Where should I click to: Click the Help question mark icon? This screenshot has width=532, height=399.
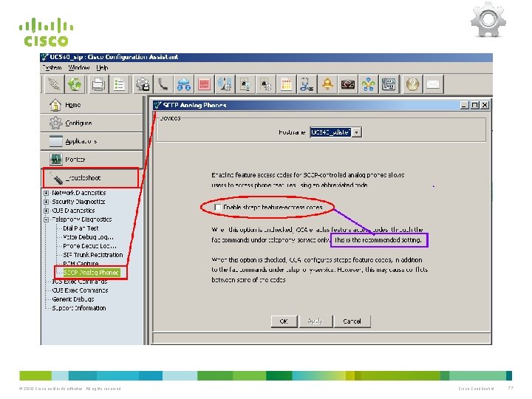412,84
